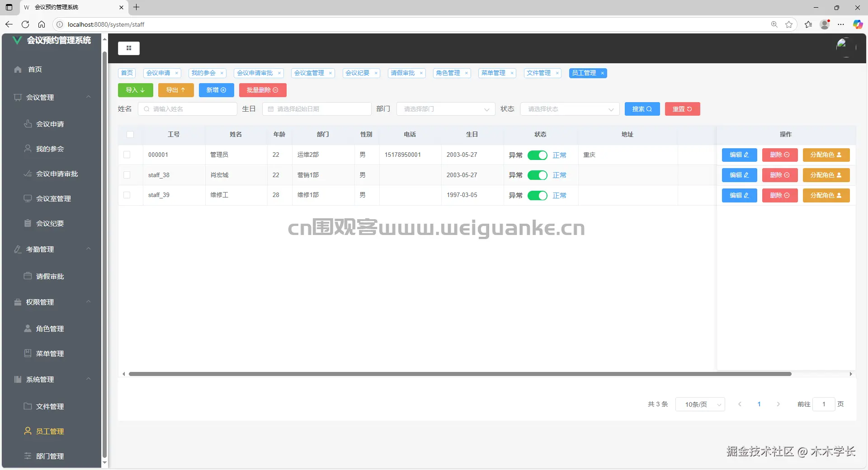Open browser zoom control icon
868x470 pixels.
[774, 24]
